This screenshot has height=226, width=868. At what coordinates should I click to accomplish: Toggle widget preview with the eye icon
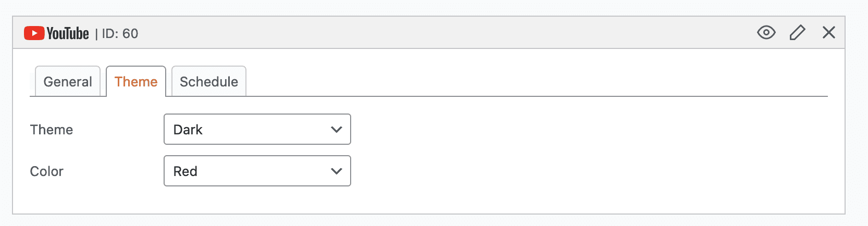(x=766, y=33)
